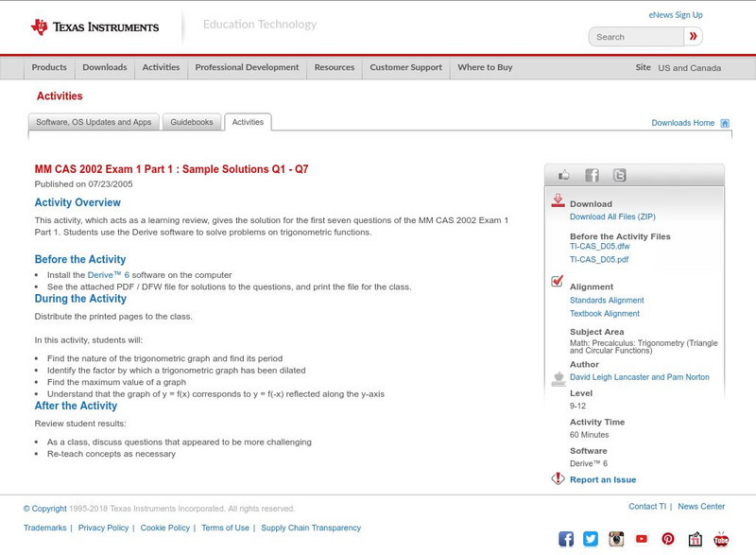
Task: Open Supply Chain Transparency link
Action: point(311,528)
